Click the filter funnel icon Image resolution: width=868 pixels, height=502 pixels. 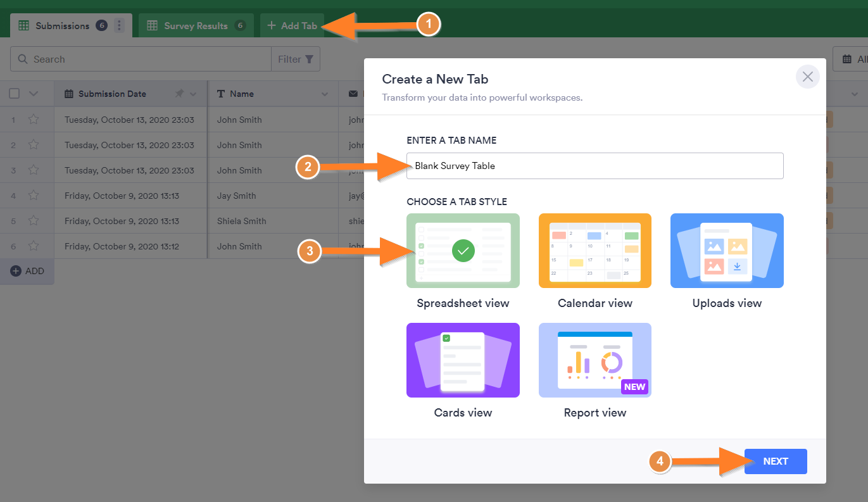[x=309, y=60]
